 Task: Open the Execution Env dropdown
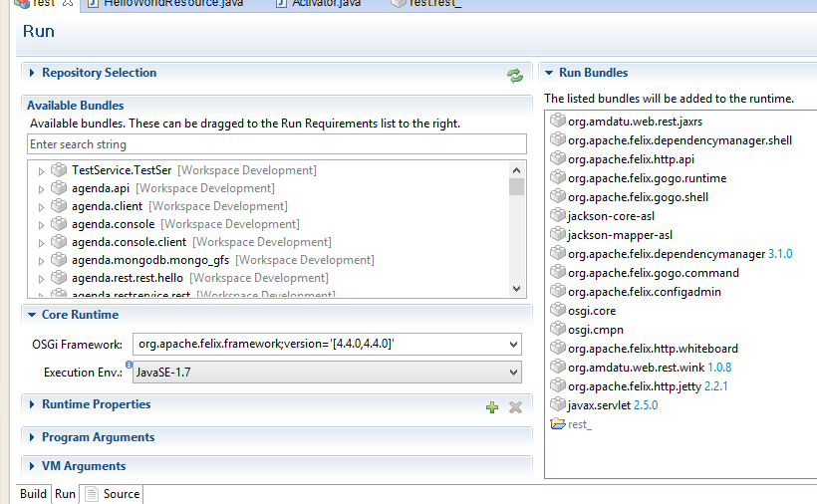pyautogui.click(x=513, y=373)
